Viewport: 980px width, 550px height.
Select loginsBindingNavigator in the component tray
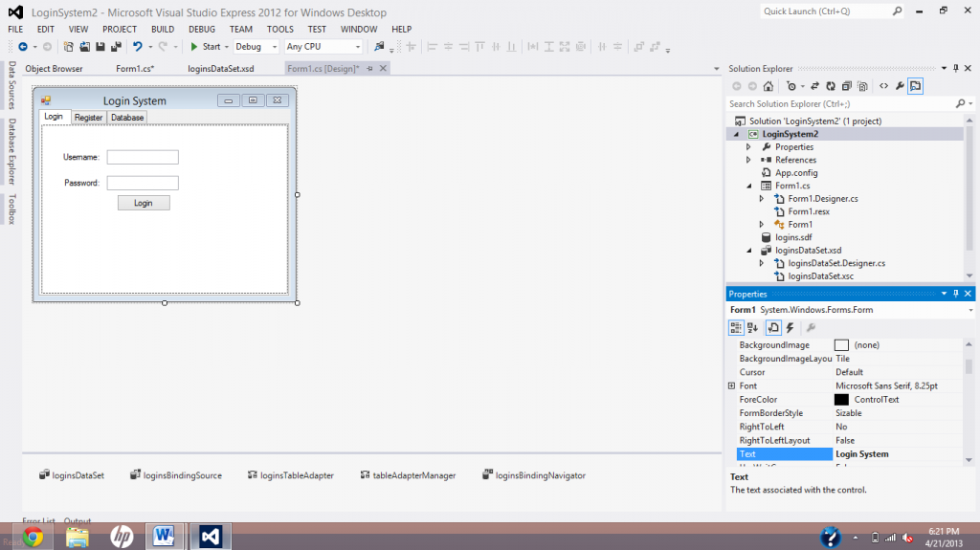point(534,475)
